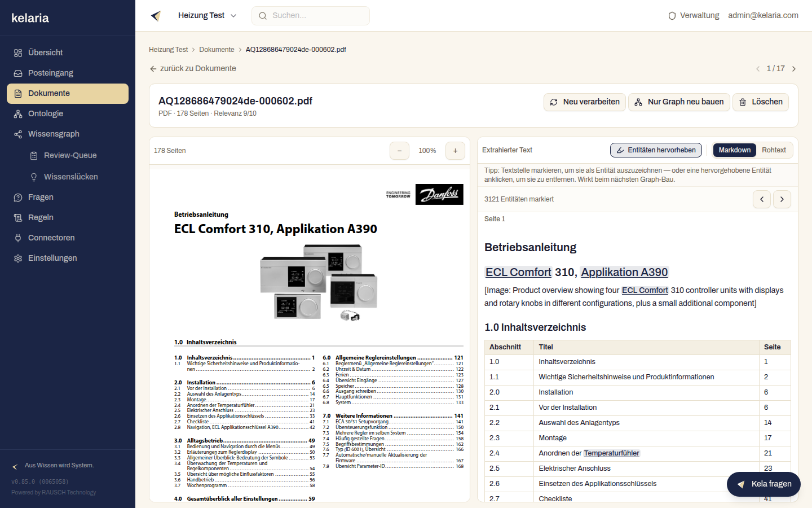
Task: Click the Wissensgraph share-nodes icon
Action: 18,134
